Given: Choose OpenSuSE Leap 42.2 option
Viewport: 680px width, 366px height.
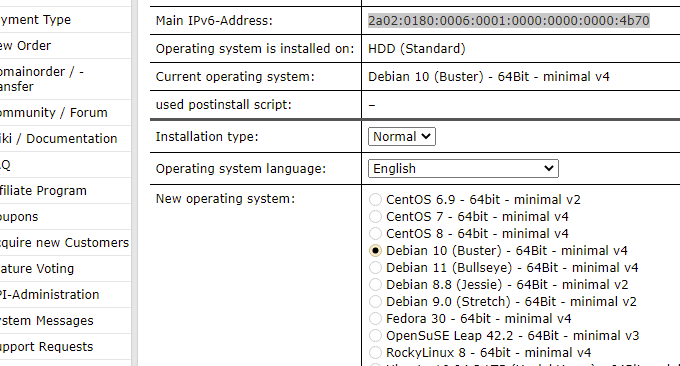Looking at the screenshot, I should (x=375, y=336).
